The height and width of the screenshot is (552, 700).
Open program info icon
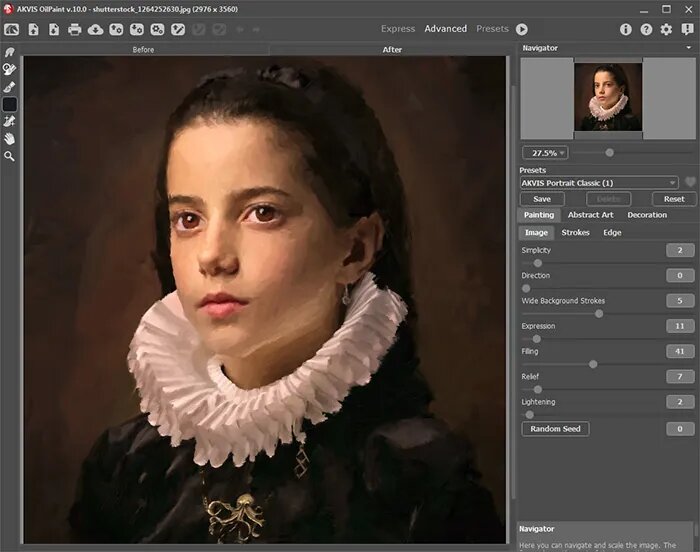coord(626,29)
